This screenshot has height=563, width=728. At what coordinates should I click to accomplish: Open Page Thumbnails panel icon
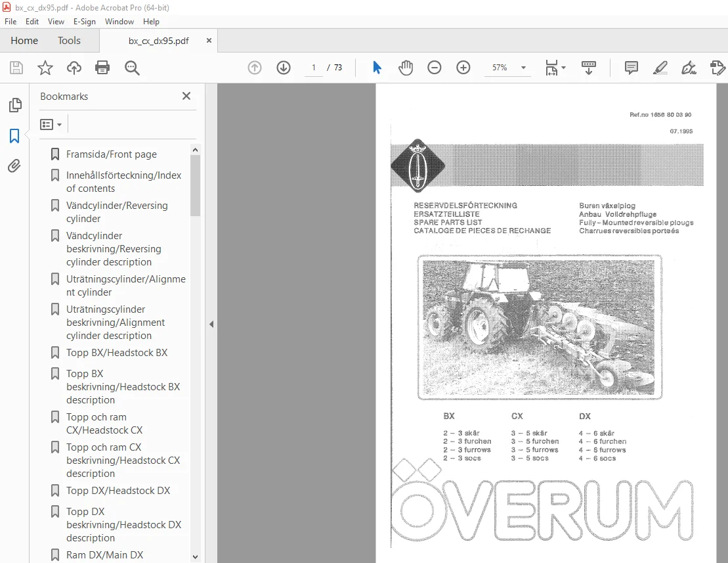[x=15, y=105]
